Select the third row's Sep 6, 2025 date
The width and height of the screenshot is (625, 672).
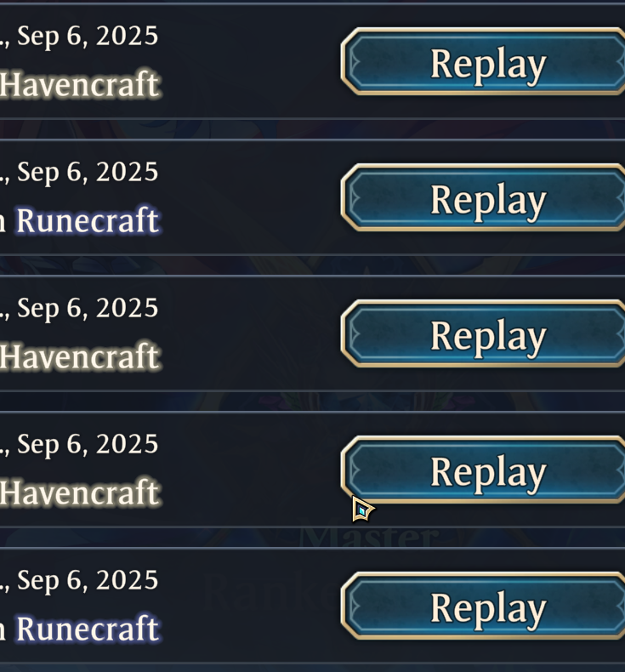click(x=88, y=309)
